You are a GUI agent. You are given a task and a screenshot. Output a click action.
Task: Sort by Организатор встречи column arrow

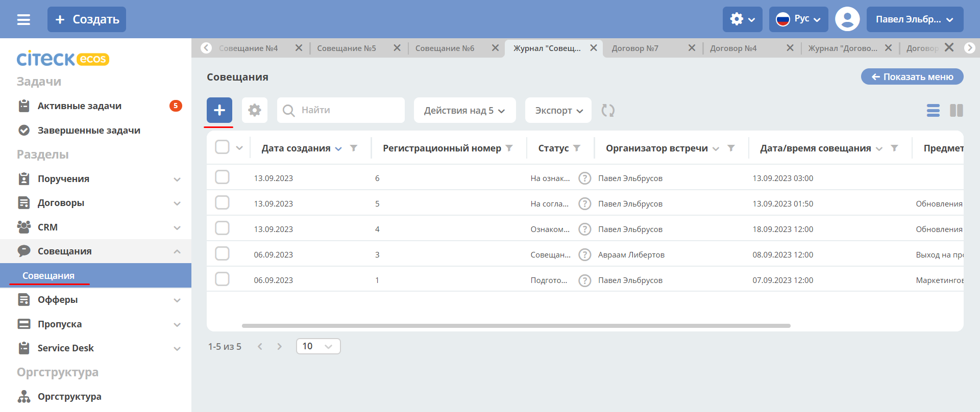pos(716,149)
